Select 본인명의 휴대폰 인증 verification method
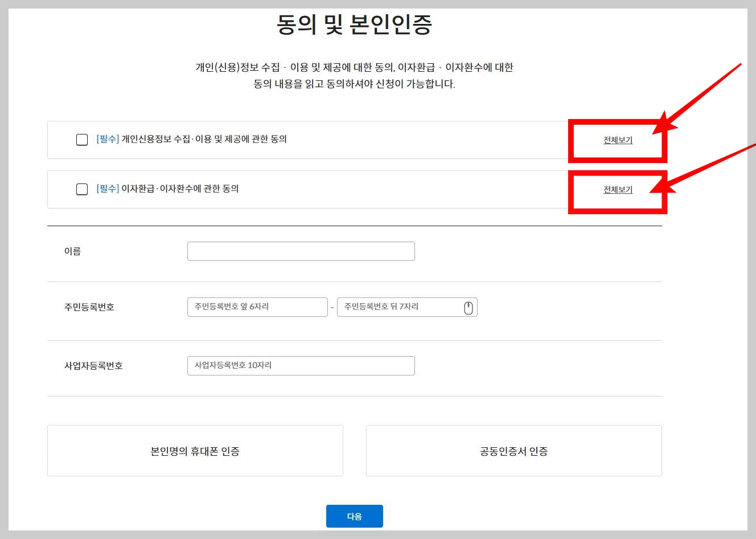The width and height of the screenshot is (756, 539). (195, 450)
